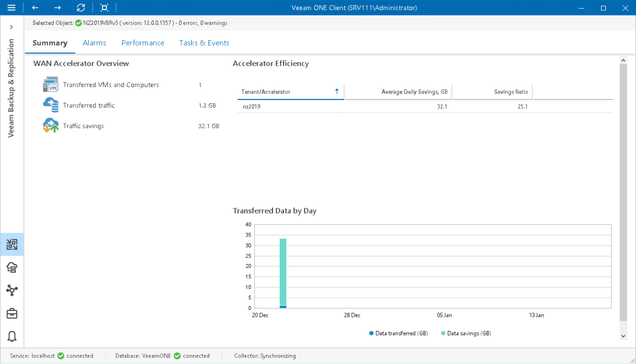Image resolution: width=636 pixels, height=364 pixels.
Task: Click the 25.1 savings ratio cell
Action: click(523, 106)
